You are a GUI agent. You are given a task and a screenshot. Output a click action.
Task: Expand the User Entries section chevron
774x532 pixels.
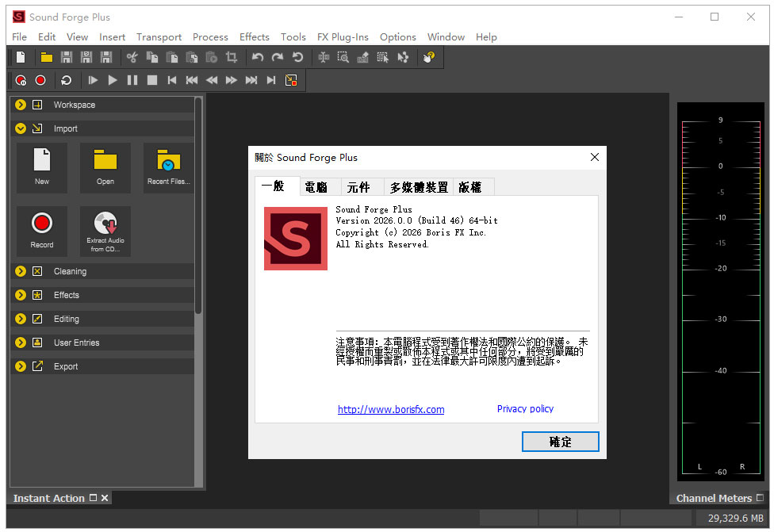[x=21, y=342]
